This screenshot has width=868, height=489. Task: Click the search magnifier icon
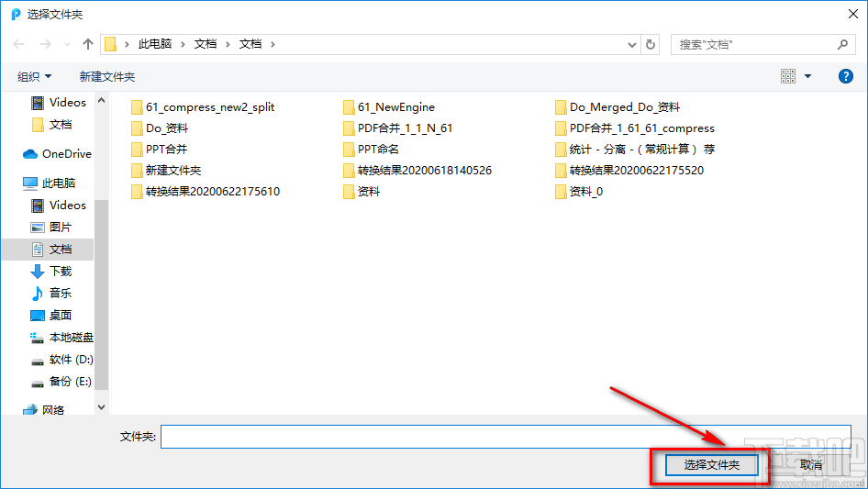[x=842, y=44]
